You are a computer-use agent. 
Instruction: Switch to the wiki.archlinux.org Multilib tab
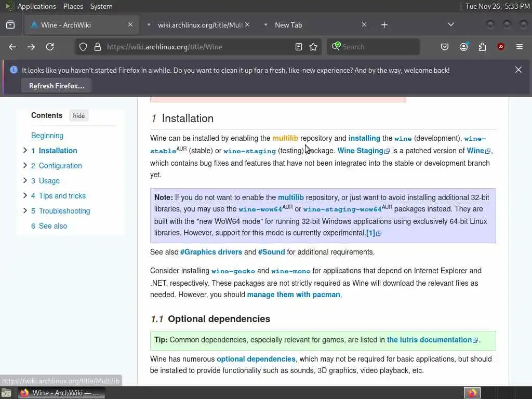pyautogui.click(x=198, y=25)
